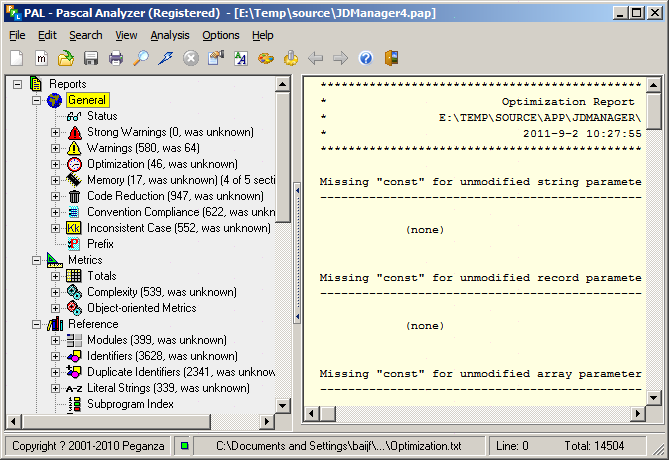Click the stop analysis X icon
Viewport: 669px width, 460px height.
pos(191,58)
